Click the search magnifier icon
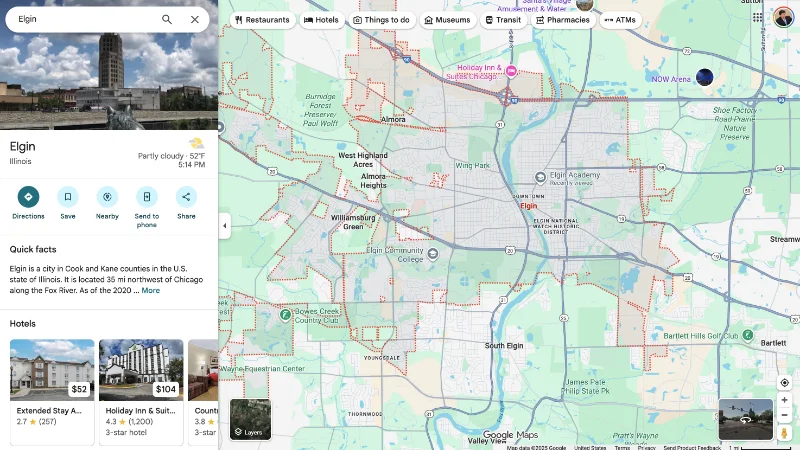Viewport: 800px width, 450px height. pyautogui.click(x=167, y=19)
